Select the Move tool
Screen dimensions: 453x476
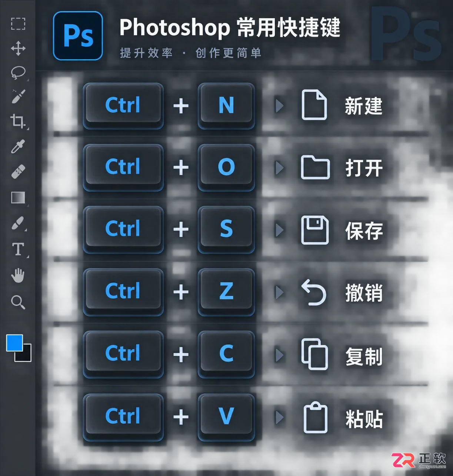18,48
